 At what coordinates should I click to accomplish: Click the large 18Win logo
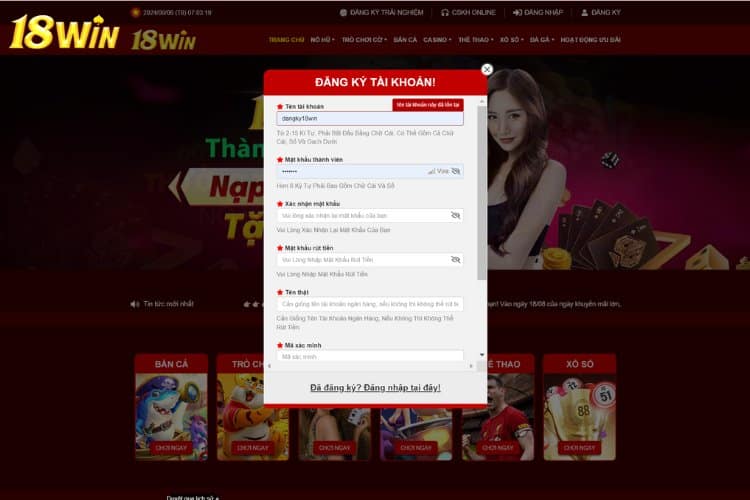click(64, 32)
